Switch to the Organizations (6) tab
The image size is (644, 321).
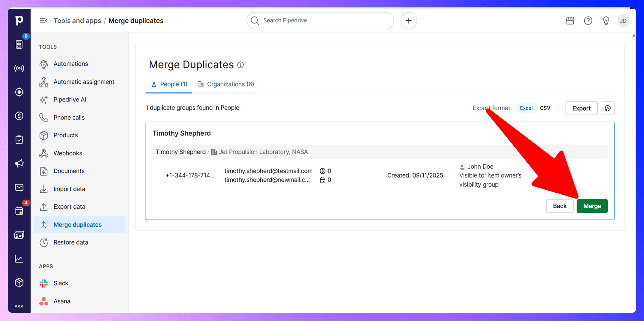pos(226,84)
